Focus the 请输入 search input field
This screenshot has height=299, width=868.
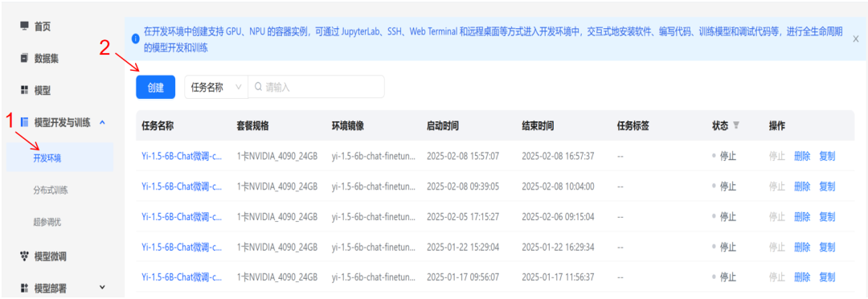pyautogui.click(x=316, y=87)
